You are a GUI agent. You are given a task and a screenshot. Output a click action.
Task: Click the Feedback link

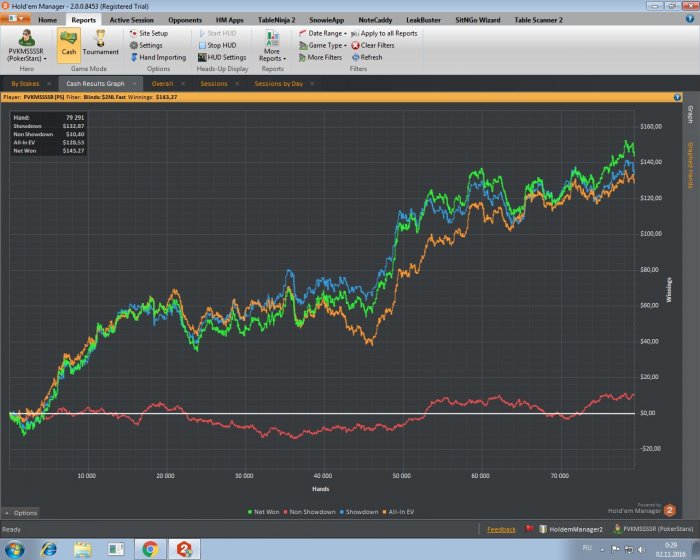pyautogui.click(x=501, y=529)
